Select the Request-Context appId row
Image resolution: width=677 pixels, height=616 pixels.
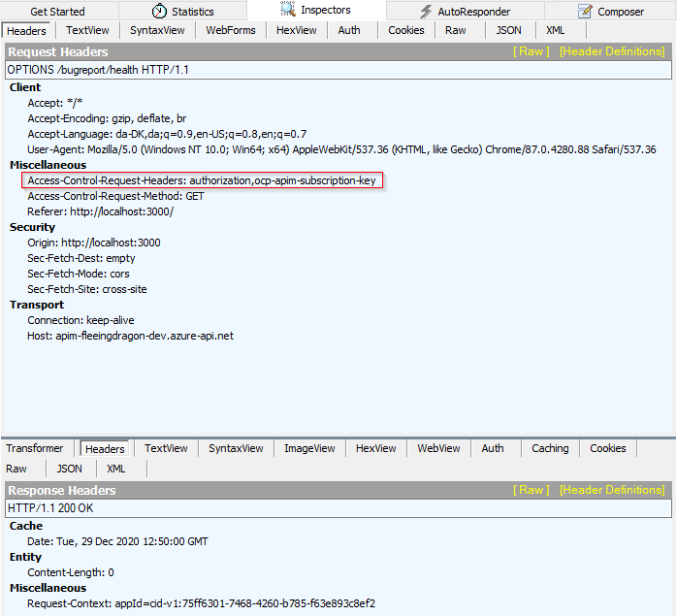201,603
